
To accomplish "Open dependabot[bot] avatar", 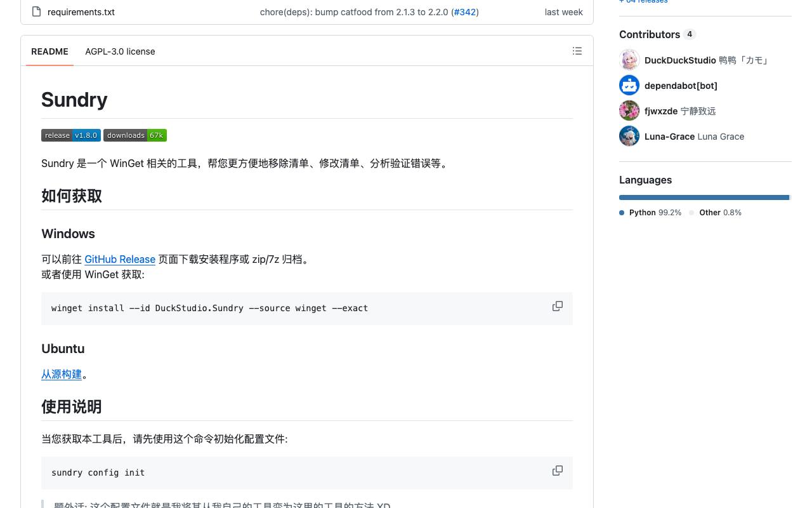I will (x=629, y=85).
